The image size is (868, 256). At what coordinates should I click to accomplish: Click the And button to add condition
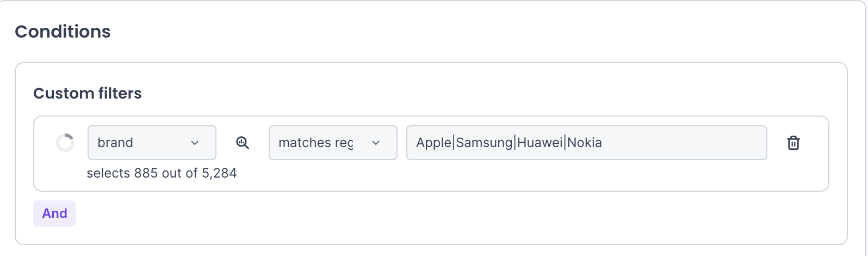55,214
